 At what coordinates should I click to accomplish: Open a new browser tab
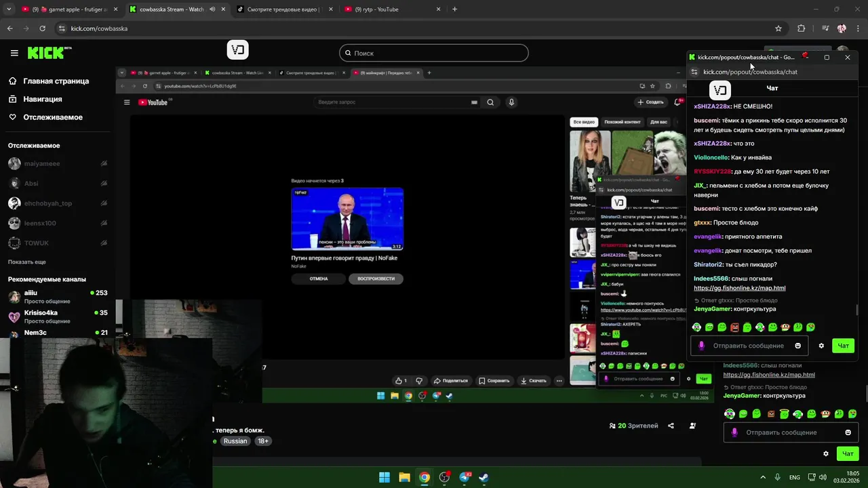(454, 9)
